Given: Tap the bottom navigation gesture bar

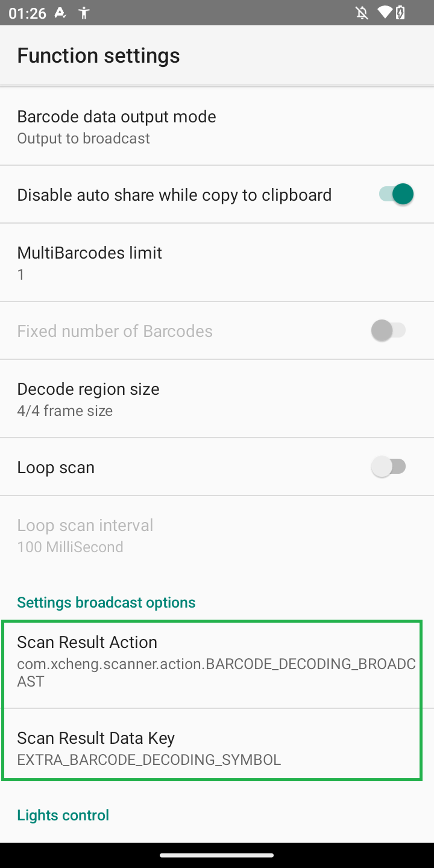Looking at the screenshot, I should [217, 855].
